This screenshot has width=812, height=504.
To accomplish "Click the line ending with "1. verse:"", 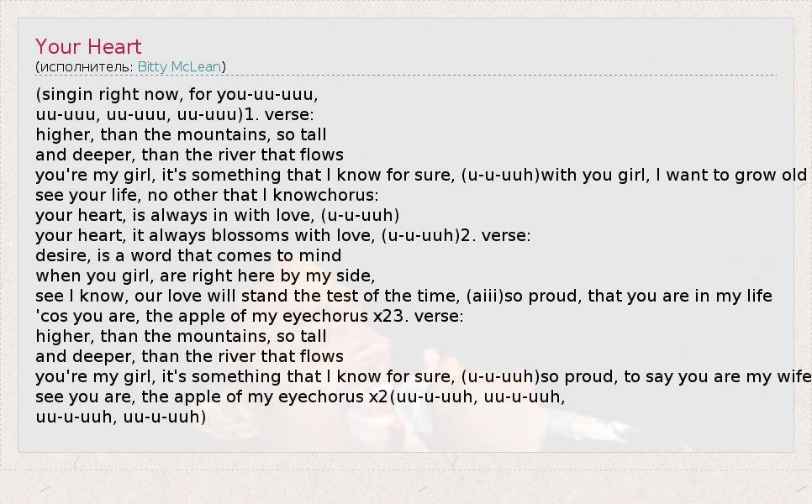I will pos(175,114).
